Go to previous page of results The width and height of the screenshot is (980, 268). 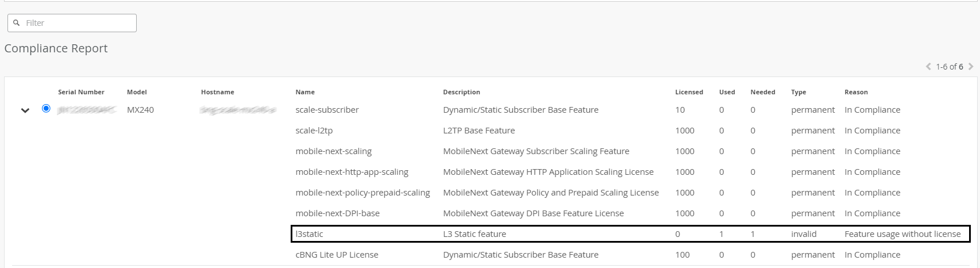pyautogui.click(x=928, y=67)
